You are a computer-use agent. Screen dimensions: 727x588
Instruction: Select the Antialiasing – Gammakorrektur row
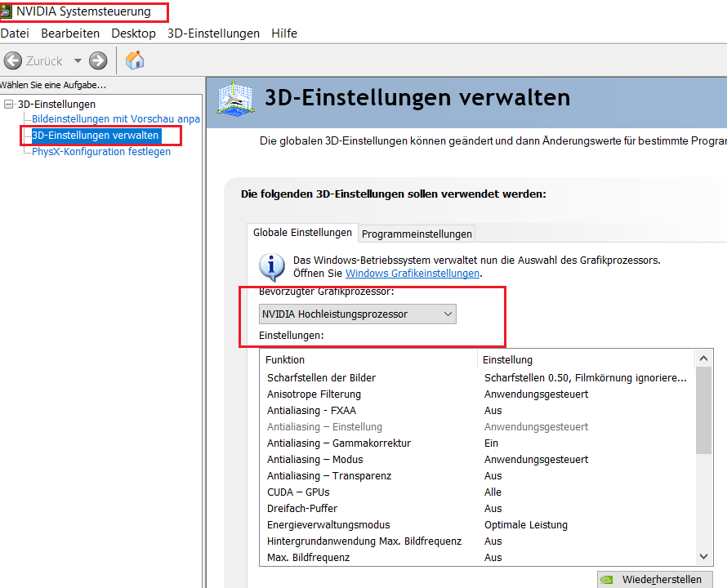click(478, 443)
